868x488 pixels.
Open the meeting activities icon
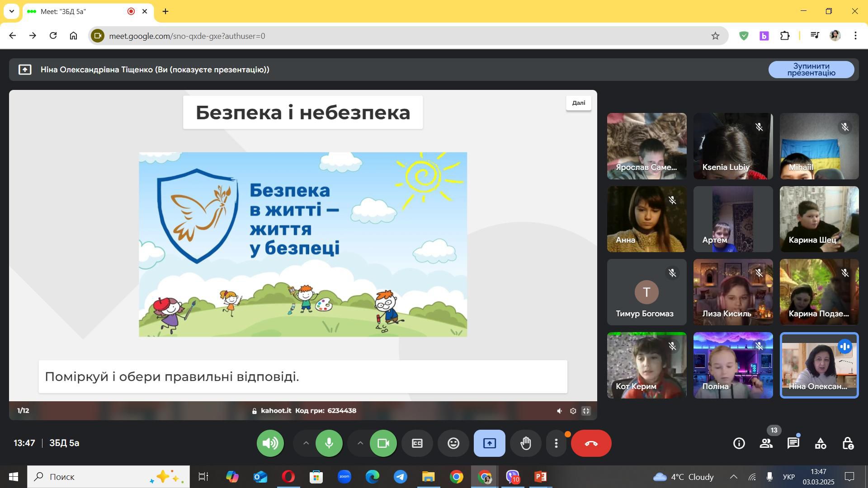coord(820,443)
